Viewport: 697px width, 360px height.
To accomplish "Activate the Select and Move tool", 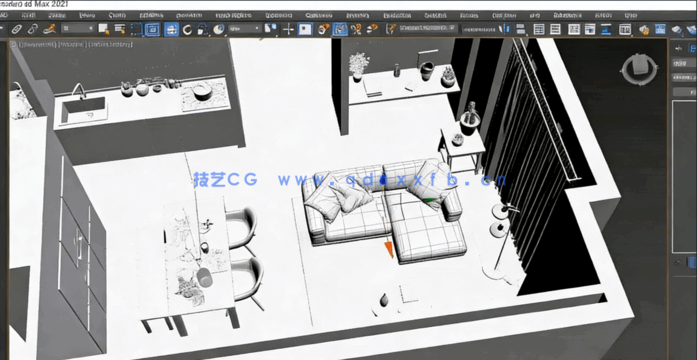I will coord(171,29).
